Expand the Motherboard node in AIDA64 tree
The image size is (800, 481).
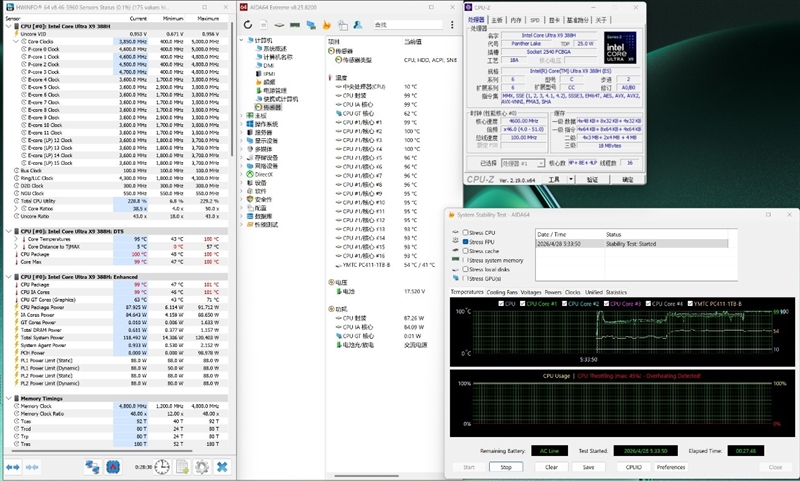[242, 116]
